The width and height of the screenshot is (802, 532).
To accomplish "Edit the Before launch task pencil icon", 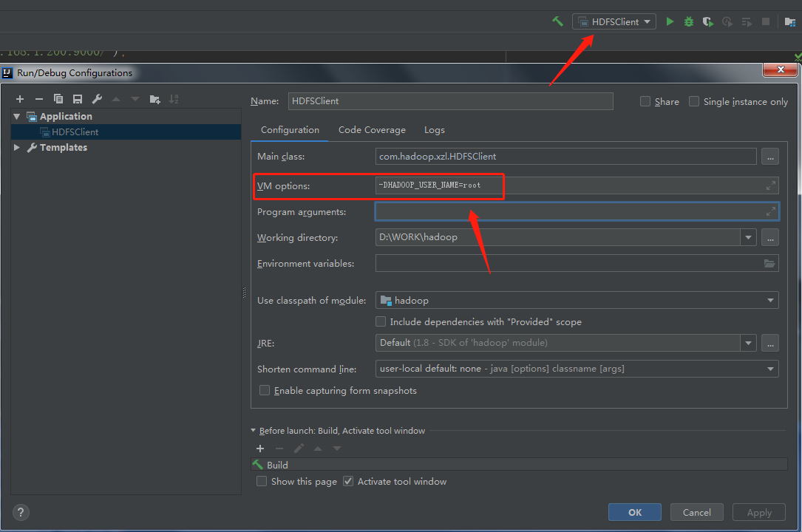I will pos(299,449).
